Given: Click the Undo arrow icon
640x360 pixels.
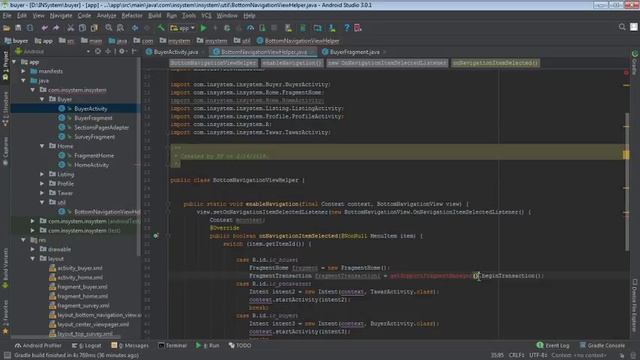Looking at the screenshot, I should [44, 28].
